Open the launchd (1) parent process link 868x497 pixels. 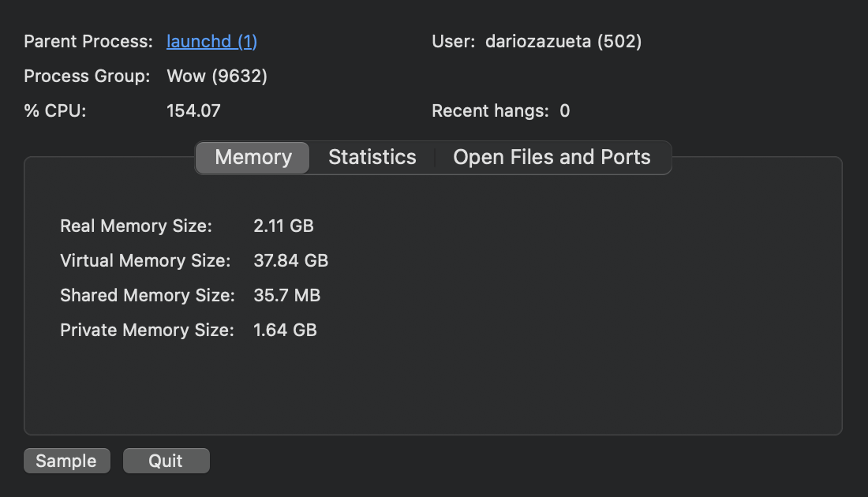tap(211, 42)
